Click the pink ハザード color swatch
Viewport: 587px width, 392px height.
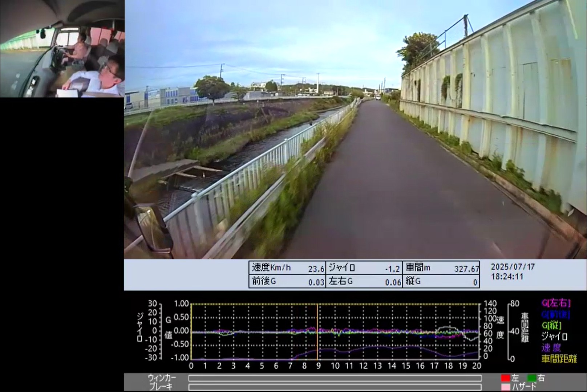505,387
